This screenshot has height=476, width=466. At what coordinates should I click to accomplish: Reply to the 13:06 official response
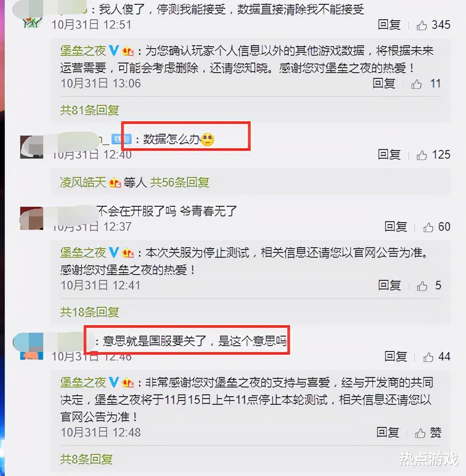pos(384,84)
